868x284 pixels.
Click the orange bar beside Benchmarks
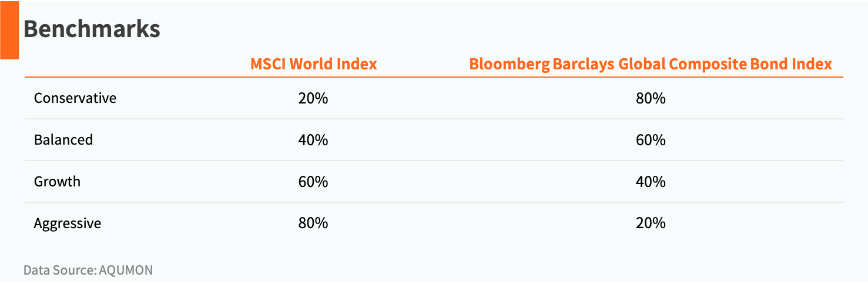(9, 29)
